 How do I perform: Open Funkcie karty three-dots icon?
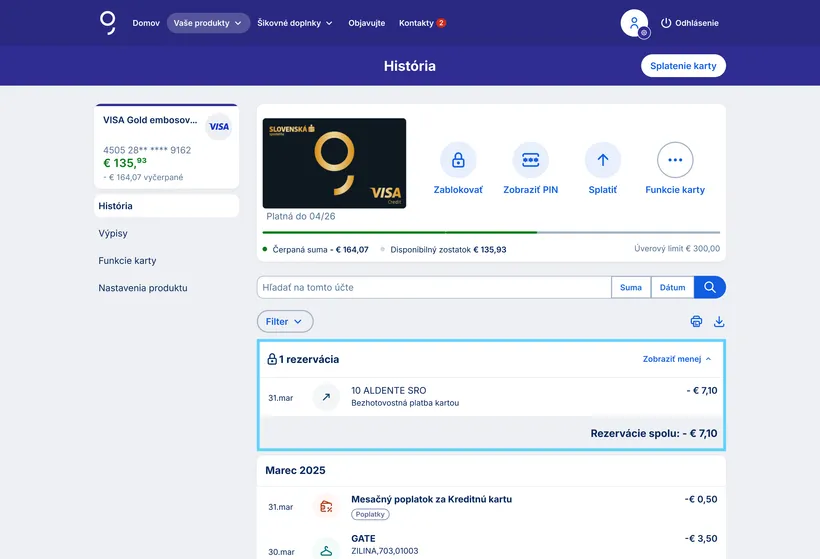(x=675, y=160)
